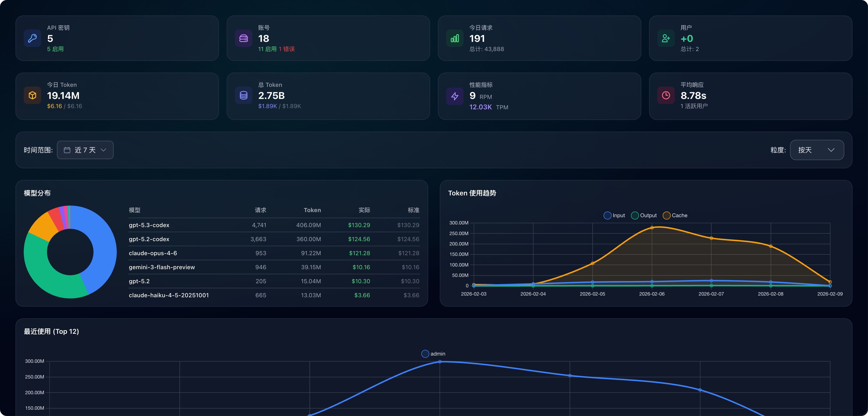Screen dimensions: 868x416
Task: Click the Token column header
Action: (x=312, y=210)
